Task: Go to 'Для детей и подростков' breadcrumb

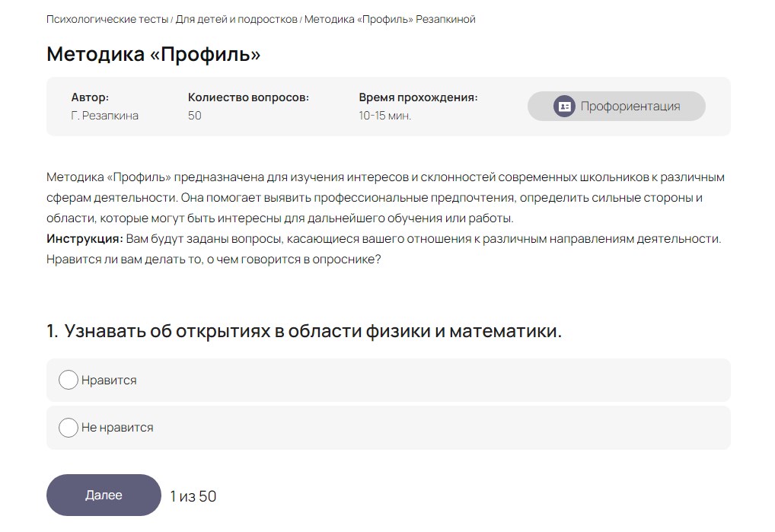Action: (236, 19)
